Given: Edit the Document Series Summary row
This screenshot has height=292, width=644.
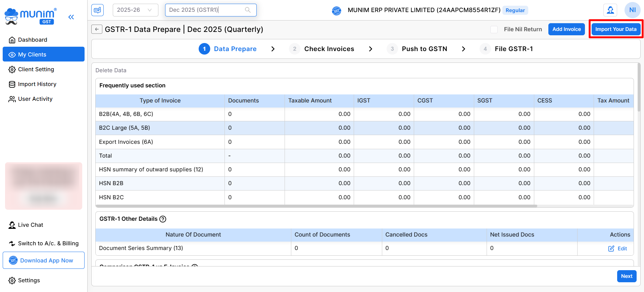Looking at the screenshot, I should [618, 249].
